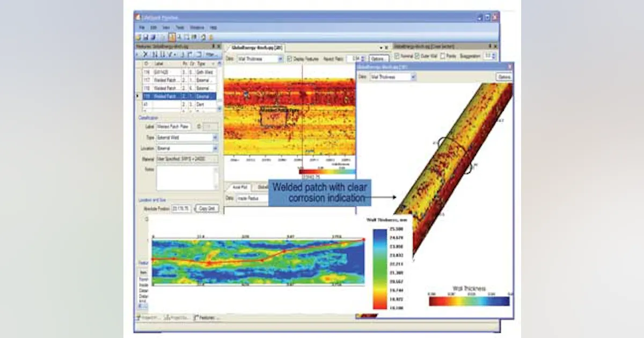Image resolution: width=644 pixels, height=338 pixels.
Task: Click the Material field
Action: click(186, 159)
